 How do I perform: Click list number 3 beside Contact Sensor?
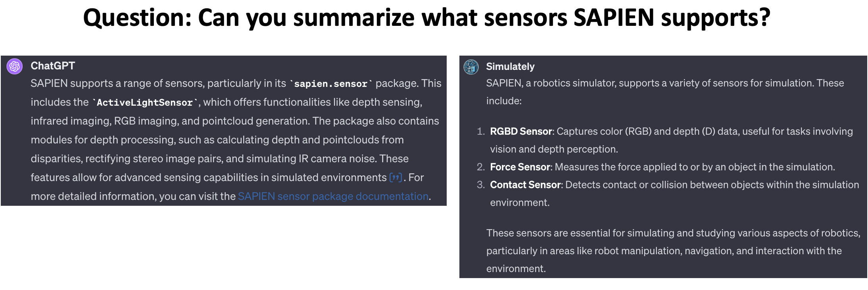point(480,185)
